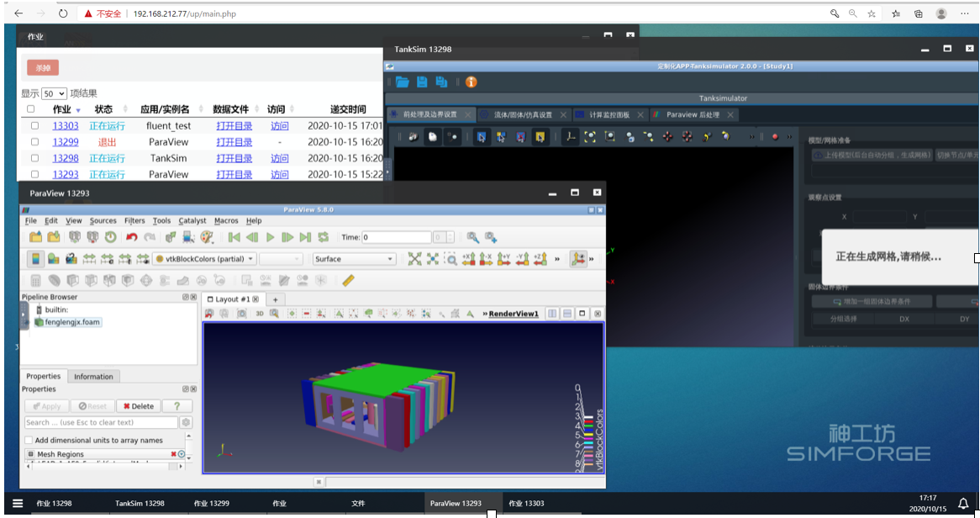The image size is (980, 518).
Task: Click the orange info icon in Tanksimulator
Action: click(x=471, y=82)
